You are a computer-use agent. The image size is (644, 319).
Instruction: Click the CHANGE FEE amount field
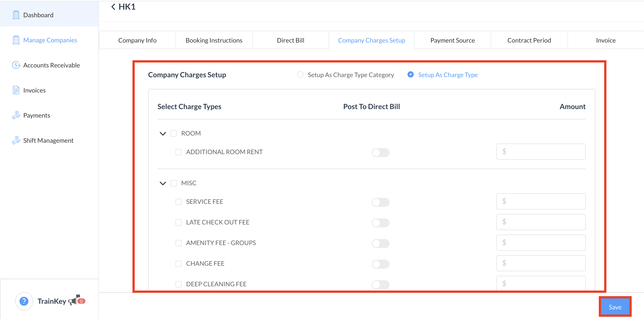pos(541,263)
